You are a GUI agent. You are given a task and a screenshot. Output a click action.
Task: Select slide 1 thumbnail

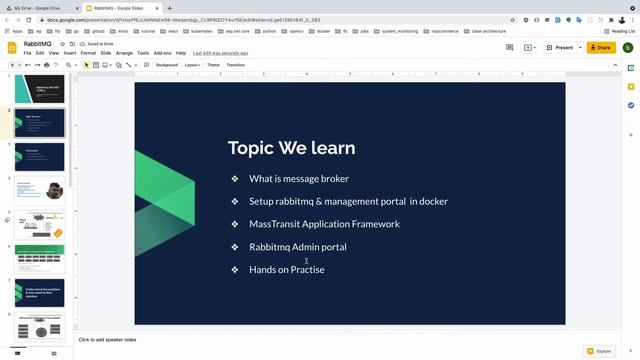[40, 89]
